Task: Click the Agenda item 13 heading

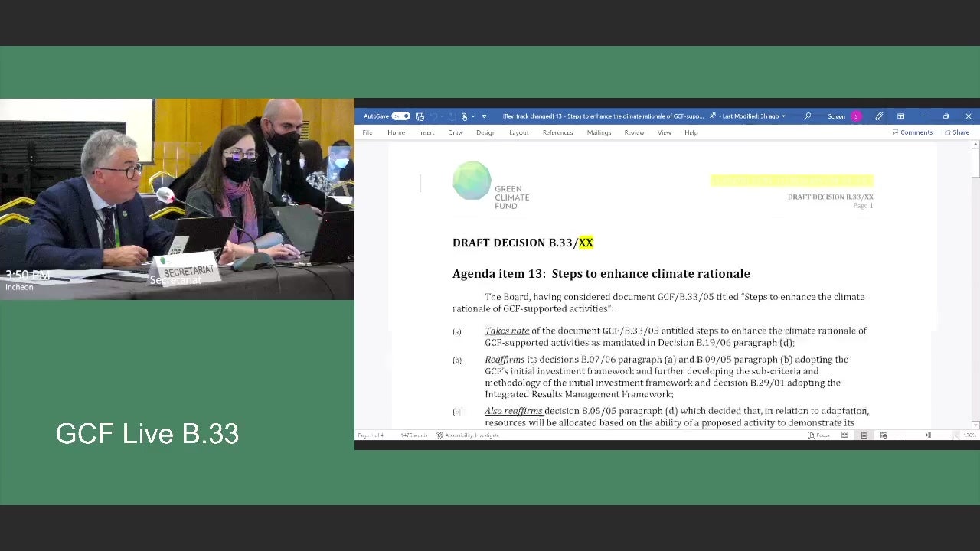Action: [x=601, y=273]
